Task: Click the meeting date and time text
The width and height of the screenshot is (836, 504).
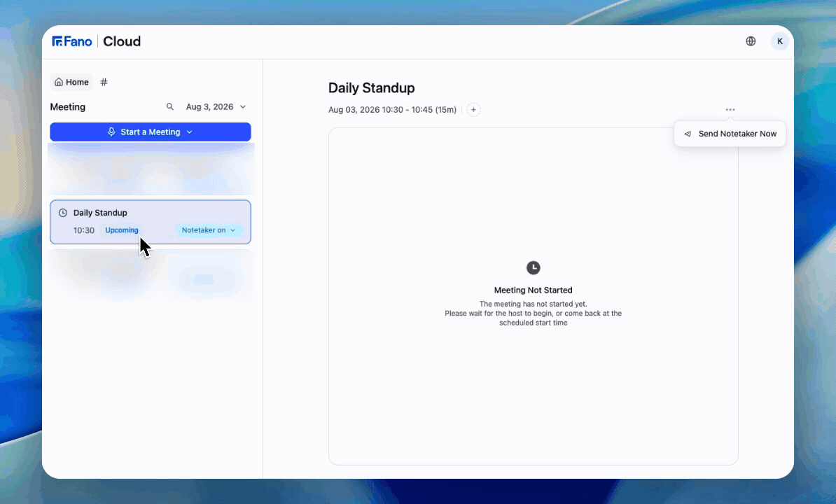Action: 392,110
